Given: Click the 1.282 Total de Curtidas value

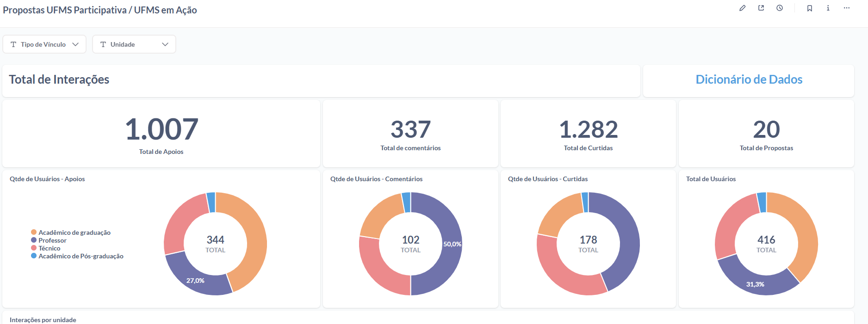Looking at the screenshot, I should [x=588, y=129].
